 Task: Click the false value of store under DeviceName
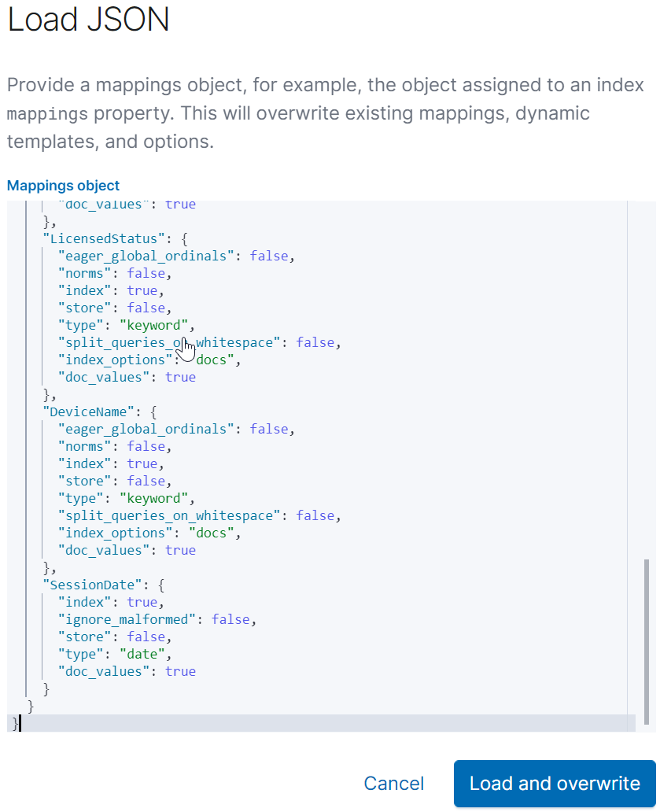point(146,481)
